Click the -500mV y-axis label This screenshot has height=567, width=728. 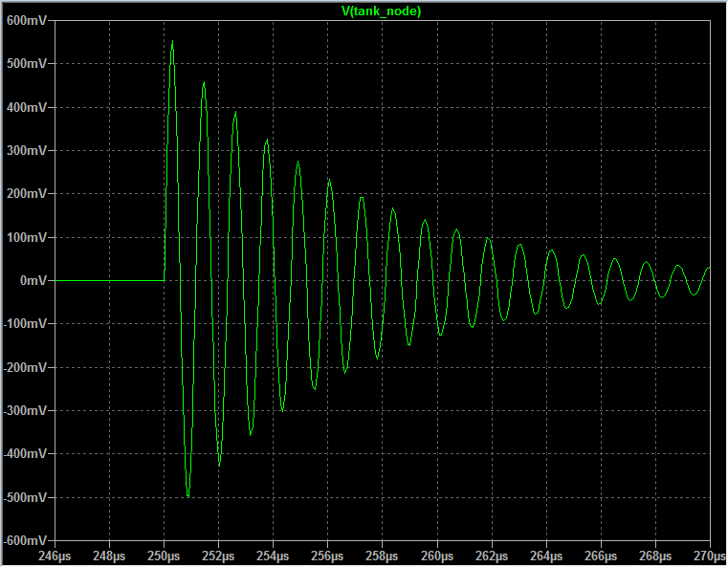pyautogui.click(x=25, y=497)
